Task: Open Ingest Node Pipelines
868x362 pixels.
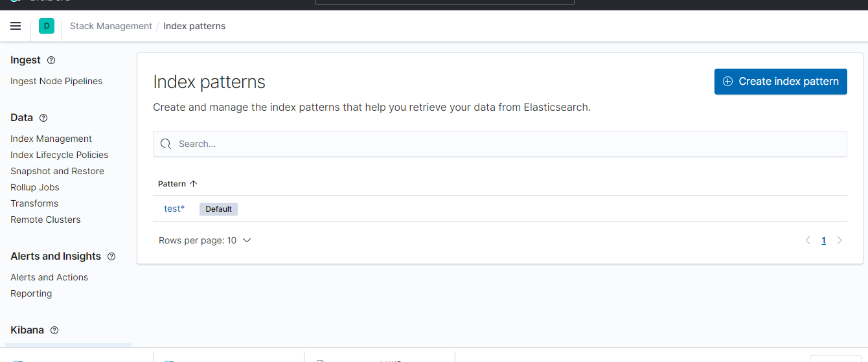Action: pyautogui.click(x=56, y=81)
